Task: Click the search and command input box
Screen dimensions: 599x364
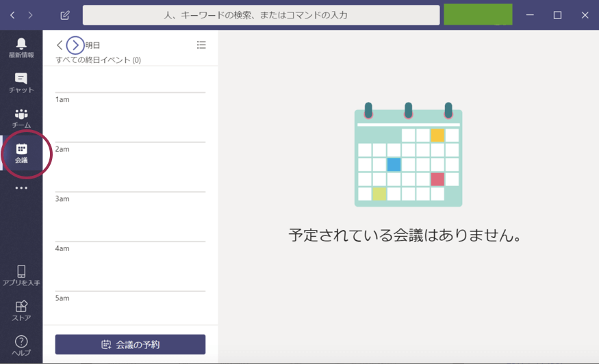Action: (261, 15)
